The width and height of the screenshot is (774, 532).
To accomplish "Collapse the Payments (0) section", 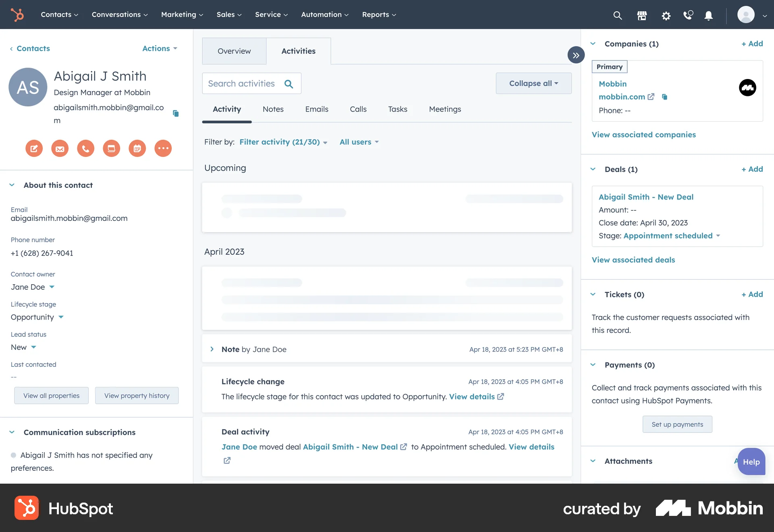I will click(593, 365).
